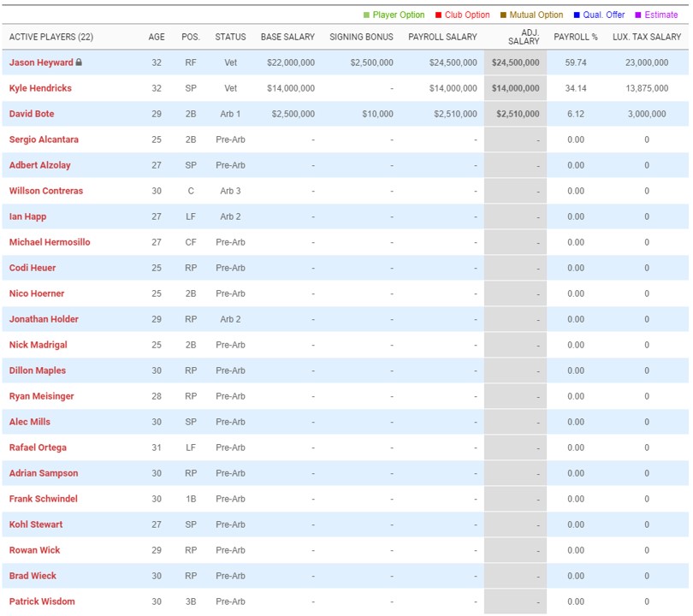
Task: Select Hendricks' adjusted salary $14,000,000 cell
Action: pos(515,88)
